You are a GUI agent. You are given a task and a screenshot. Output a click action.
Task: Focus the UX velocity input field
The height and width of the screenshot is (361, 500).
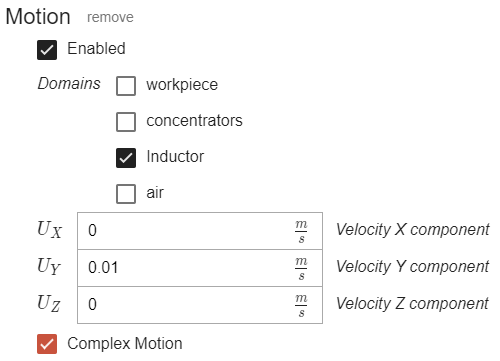[200, 231]
